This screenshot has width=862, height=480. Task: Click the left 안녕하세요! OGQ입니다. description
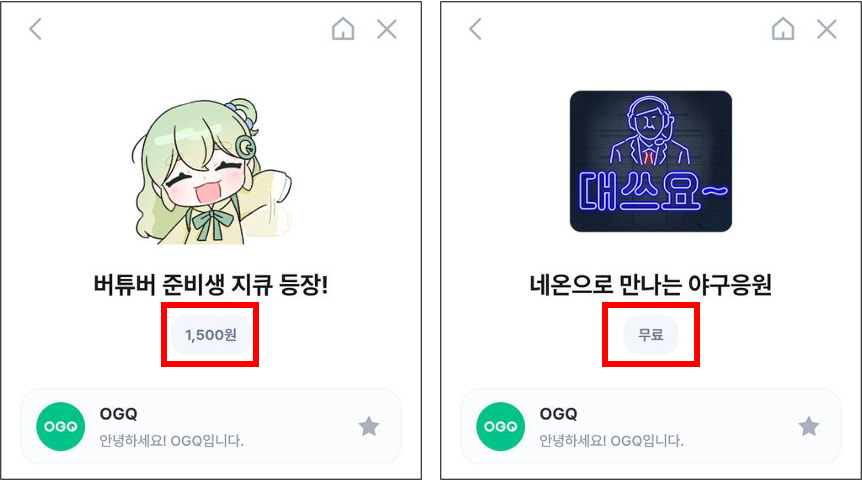pos(172,441)
